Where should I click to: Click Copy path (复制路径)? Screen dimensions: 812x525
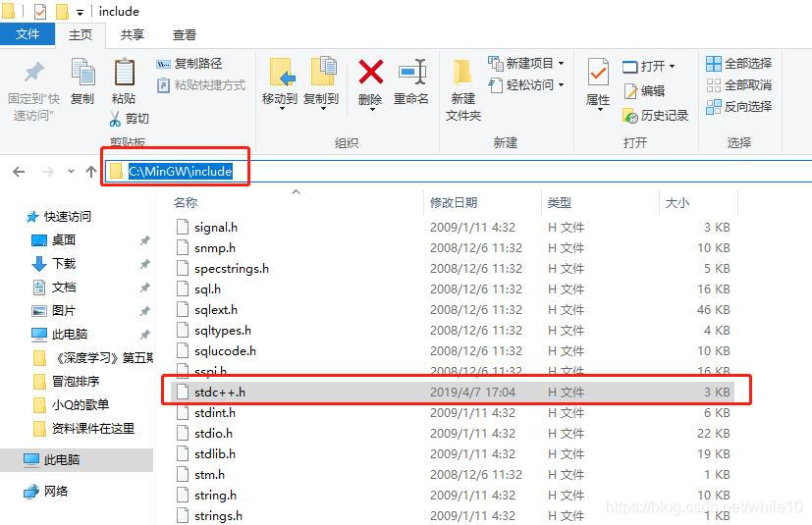[x=189, y=64]
